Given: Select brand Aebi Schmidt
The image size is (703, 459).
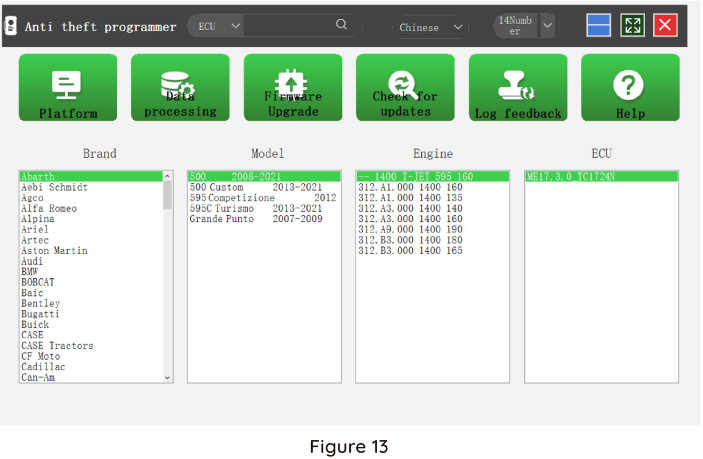Looking at the screenshot, I should [x=91, y=187].
